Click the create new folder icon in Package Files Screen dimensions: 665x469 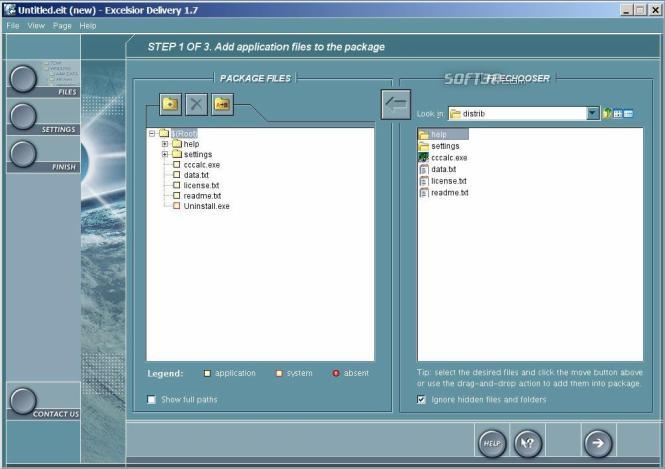pos(170,104)
